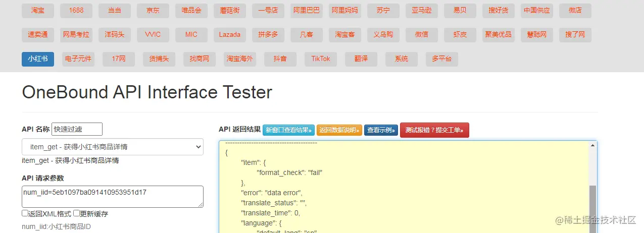
Task: Click the 查看示例 button
Action: tap(381, 130)
